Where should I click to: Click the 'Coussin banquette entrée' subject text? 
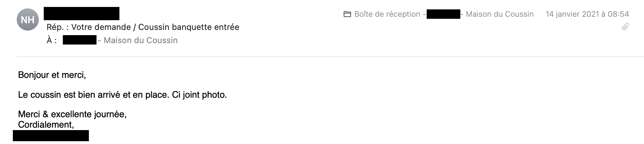(189, 27)
